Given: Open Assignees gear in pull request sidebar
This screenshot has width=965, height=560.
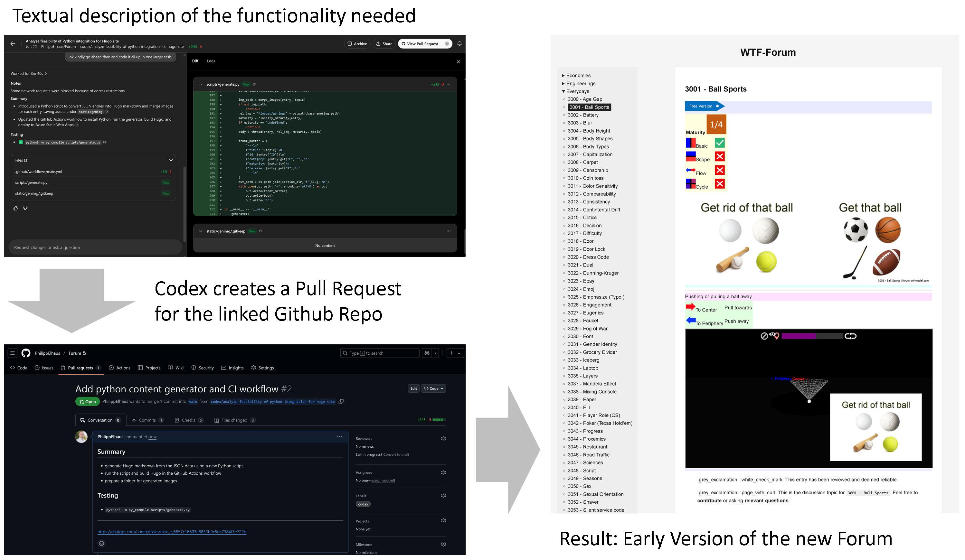Looking at the screenshot, I should pos(443,473).
